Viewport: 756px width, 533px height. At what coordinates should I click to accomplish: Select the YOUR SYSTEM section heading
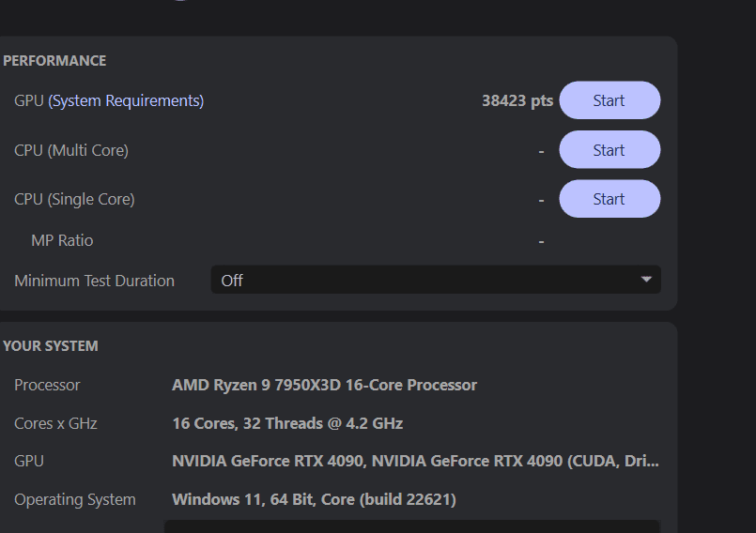click(51, 346)
